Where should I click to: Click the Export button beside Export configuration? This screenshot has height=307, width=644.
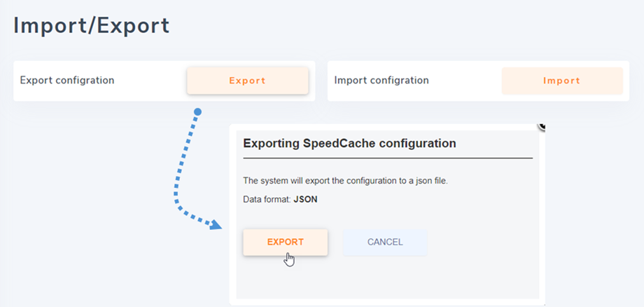[247, 81]
